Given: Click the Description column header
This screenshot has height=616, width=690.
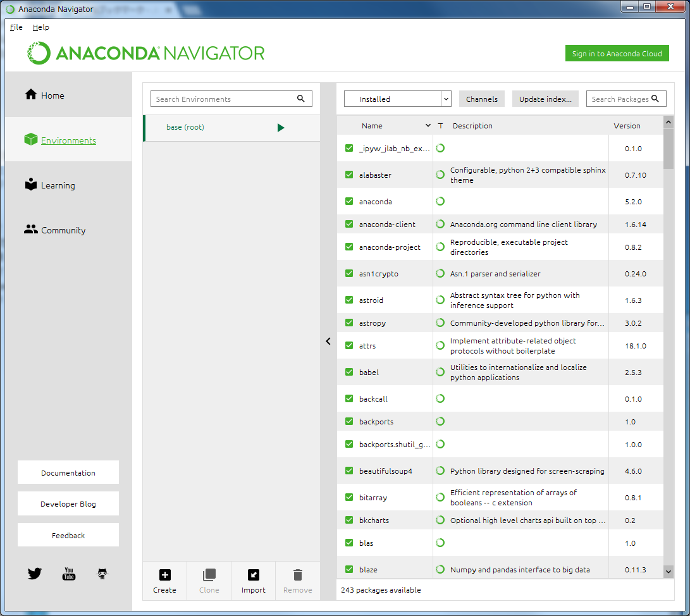Looking at the screenshot, I should coord(472,125).
